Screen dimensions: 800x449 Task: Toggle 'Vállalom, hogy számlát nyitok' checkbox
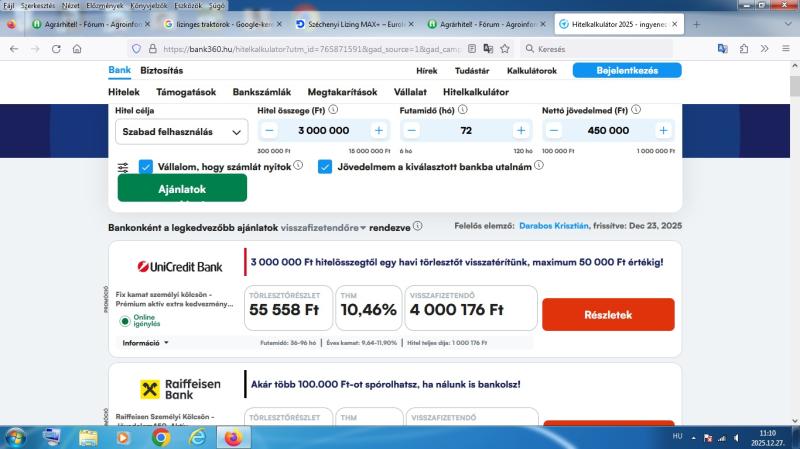point(146,167)
